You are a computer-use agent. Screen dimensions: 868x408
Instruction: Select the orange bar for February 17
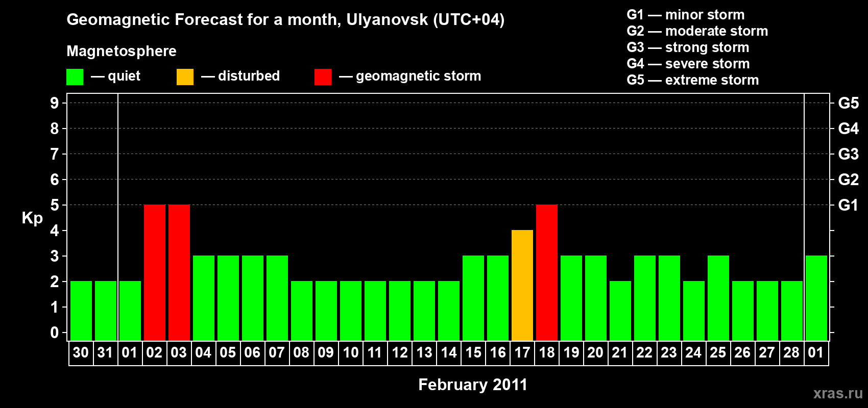pyautogui.click(x=522, y=285)
